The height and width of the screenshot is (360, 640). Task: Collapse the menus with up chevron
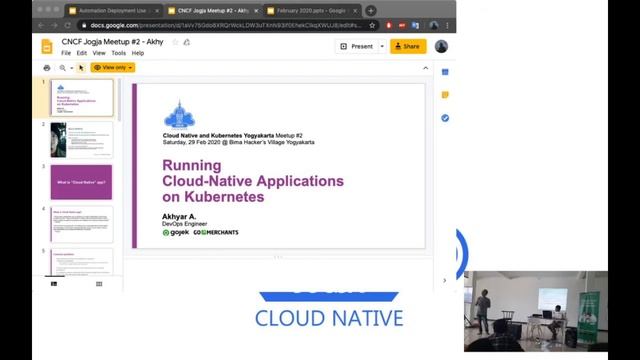tap(426, 68)
